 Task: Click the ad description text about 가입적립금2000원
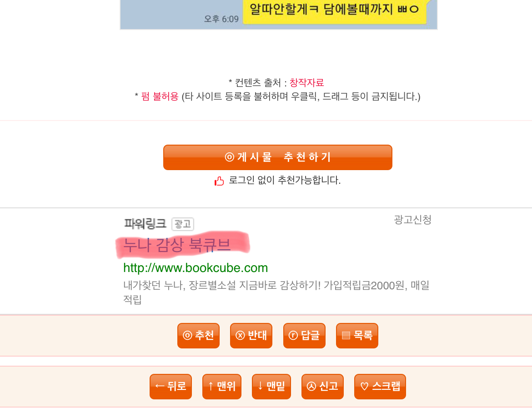[x=276, y=292]
